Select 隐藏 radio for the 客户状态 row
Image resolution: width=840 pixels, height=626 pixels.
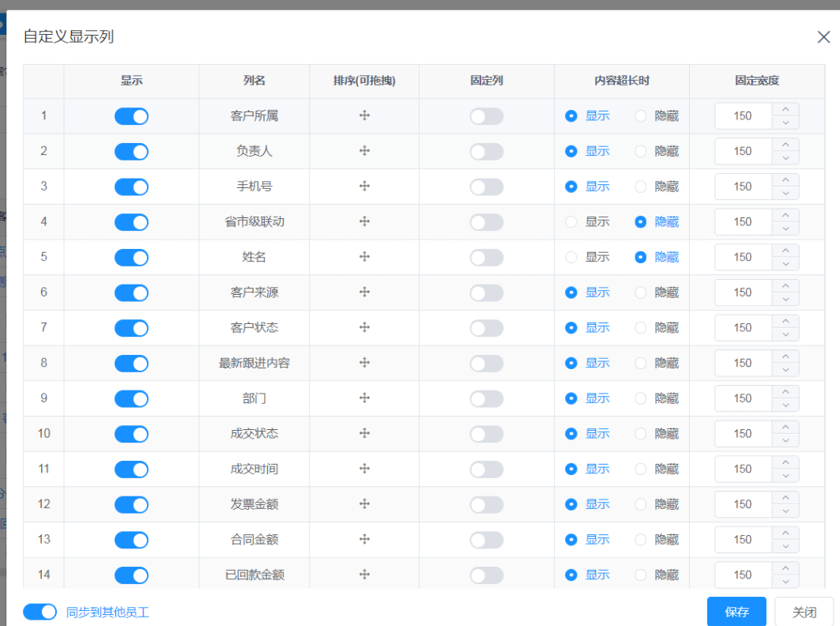point(638,328)
